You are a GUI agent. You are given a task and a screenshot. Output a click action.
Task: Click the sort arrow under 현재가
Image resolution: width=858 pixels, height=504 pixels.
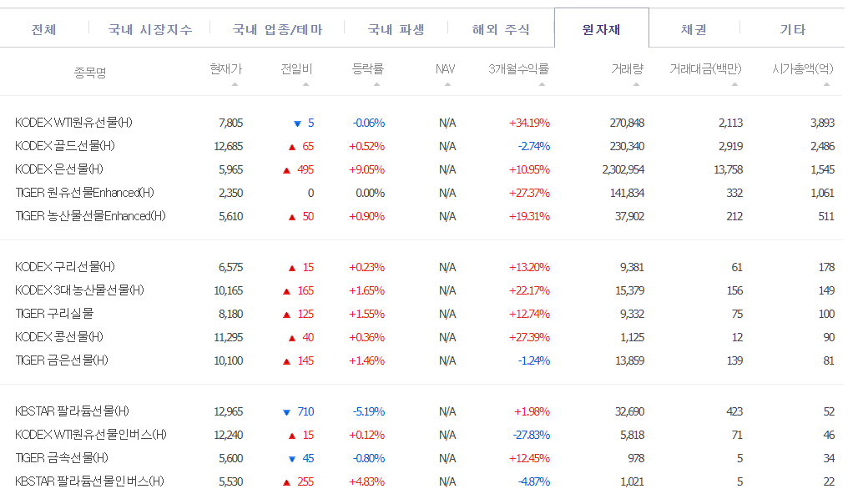pyautogui.click(x=235, y=84)
